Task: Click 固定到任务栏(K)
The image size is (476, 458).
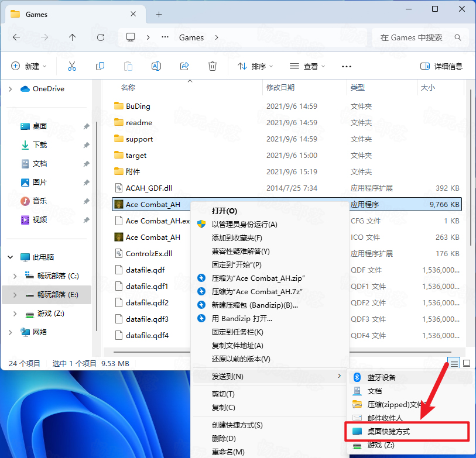Action: pyautogui.click(x=237, y=332)
